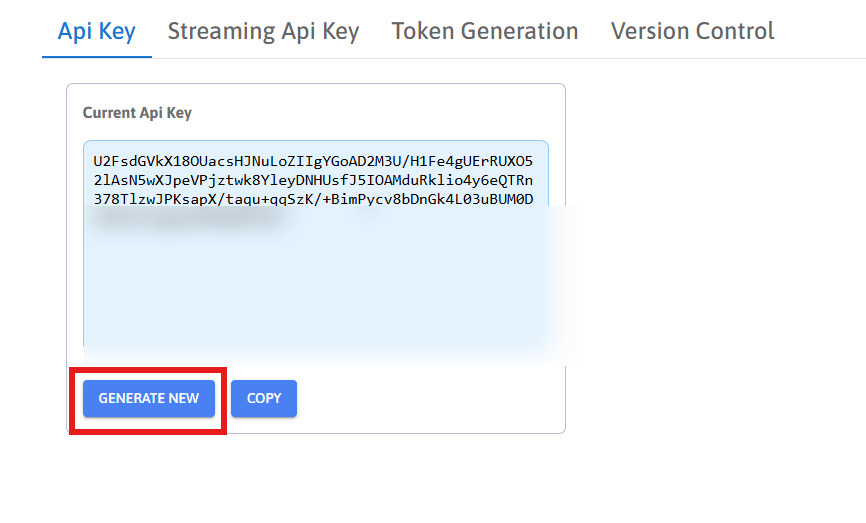
Task: Click the word Streaming in the tab bar
Action: 216,31
